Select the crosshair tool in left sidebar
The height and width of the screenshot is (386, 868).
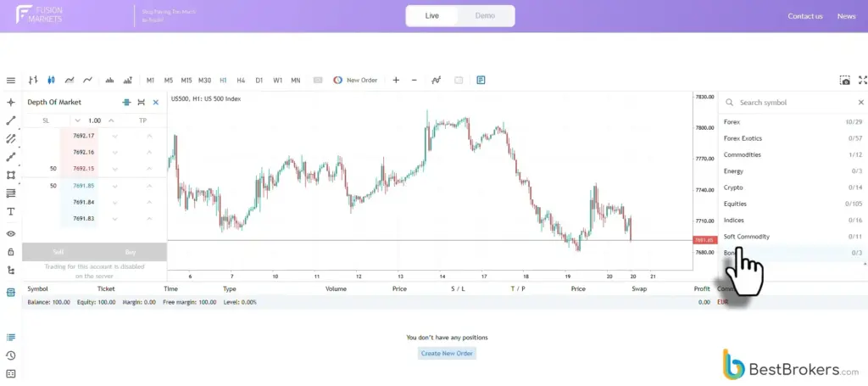click(10, 103)
